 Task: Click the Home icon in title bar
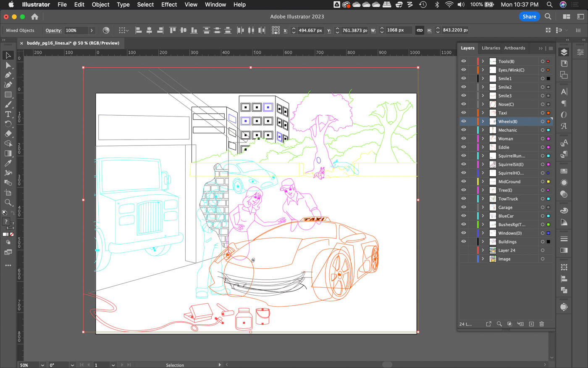pyautogui.click(x=35, y=17)
